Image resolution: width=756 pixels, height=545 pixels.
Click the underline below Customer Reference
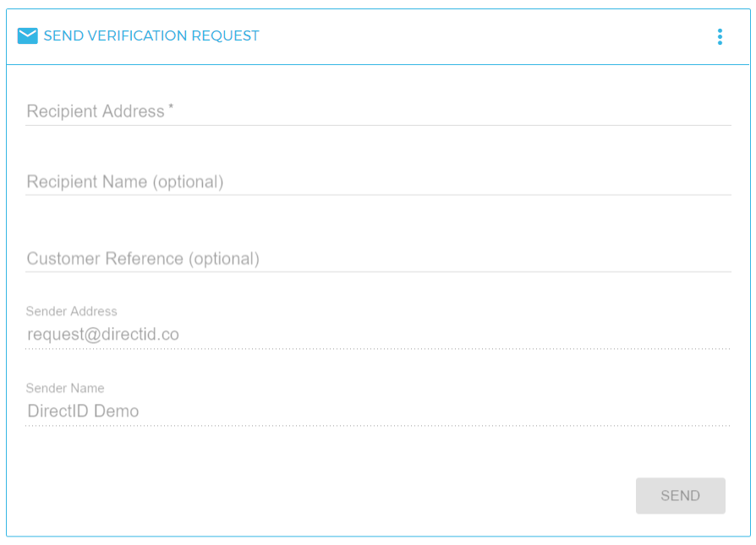[378, 272]
